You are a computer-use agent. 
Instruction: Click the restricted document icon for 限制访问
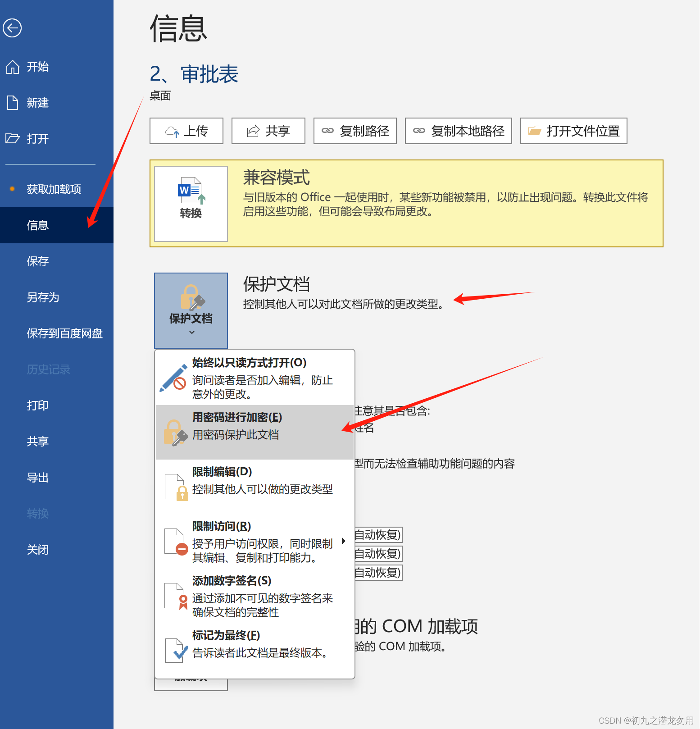[176, 542]
